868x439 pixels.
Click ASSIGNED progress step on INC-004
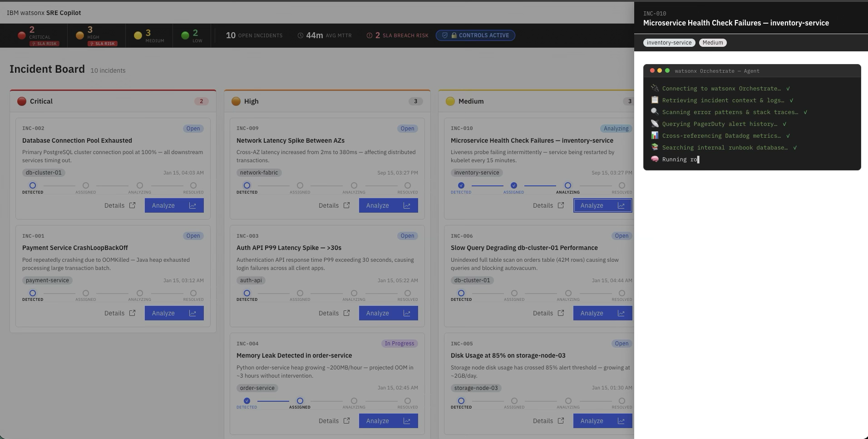[x=300, y=403]
